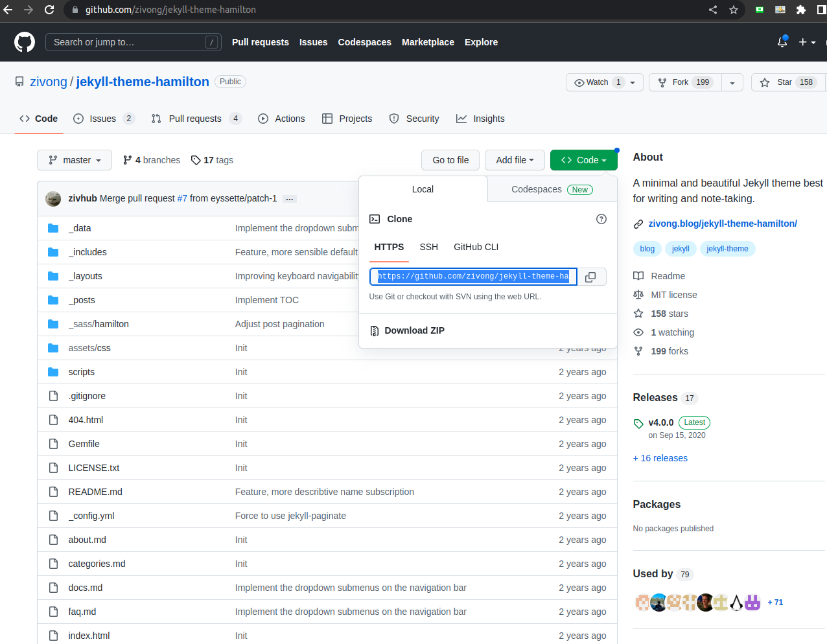
Task: Click the Clone help question mark icon
Action: [x=601, y=219]
